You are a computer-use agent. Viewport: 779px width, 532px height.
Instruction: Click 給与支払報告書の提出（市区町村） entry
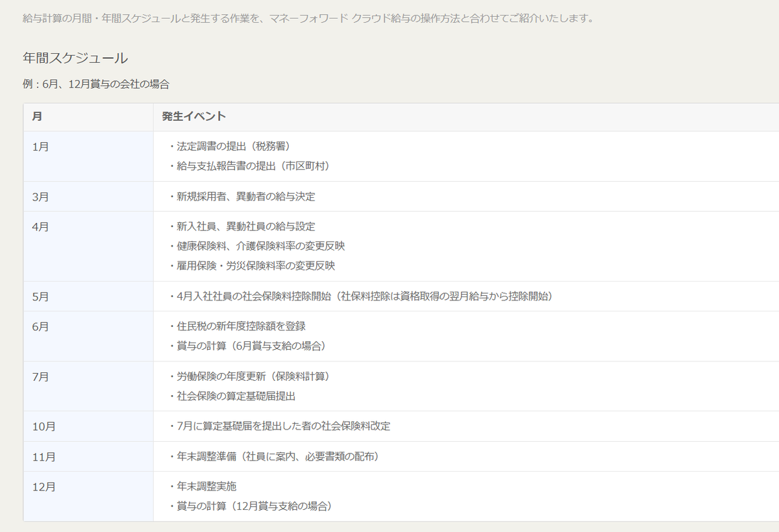click(x=250, y=166)
